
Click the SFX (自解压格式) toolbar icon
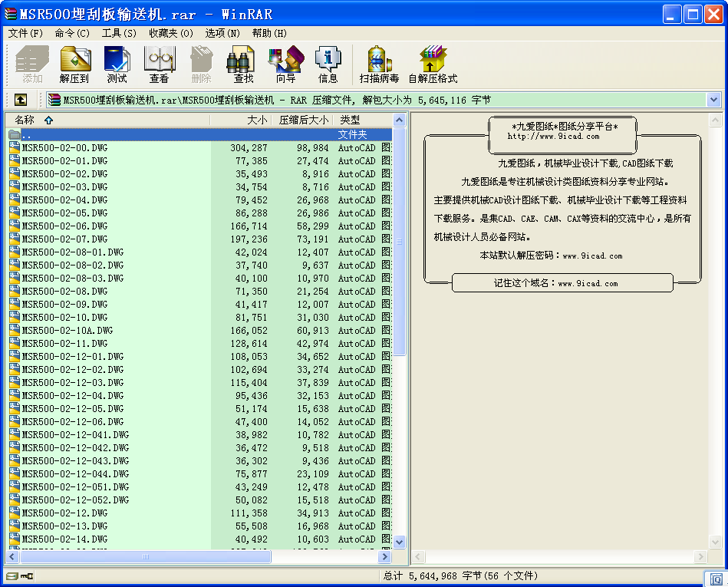pos(433,64)
